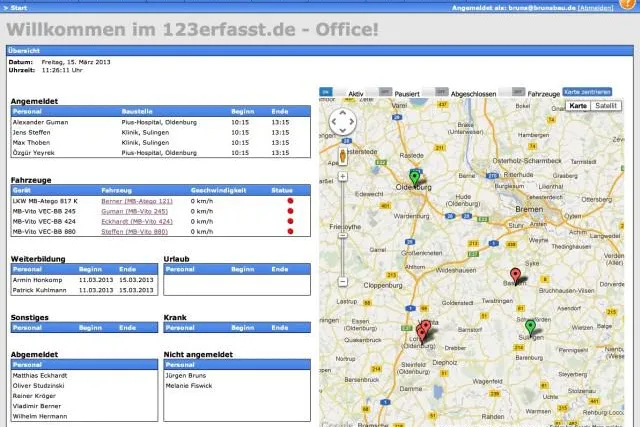
Task: Open the Steffen (MB-Vito 880) vehicle link
Action: click(135, 232)
